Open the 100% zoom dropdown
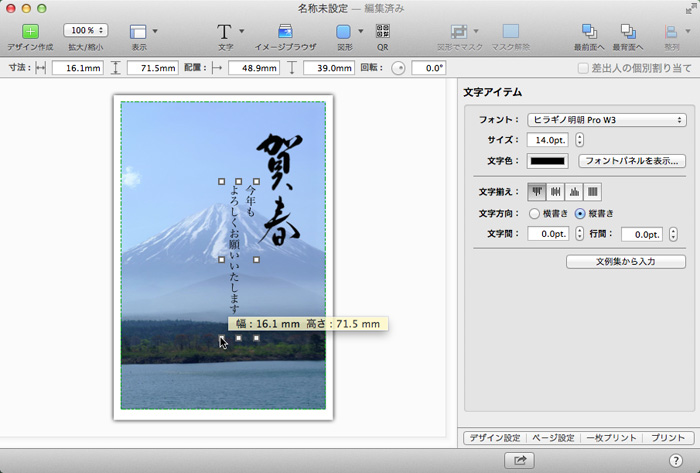 pos(87,32)
